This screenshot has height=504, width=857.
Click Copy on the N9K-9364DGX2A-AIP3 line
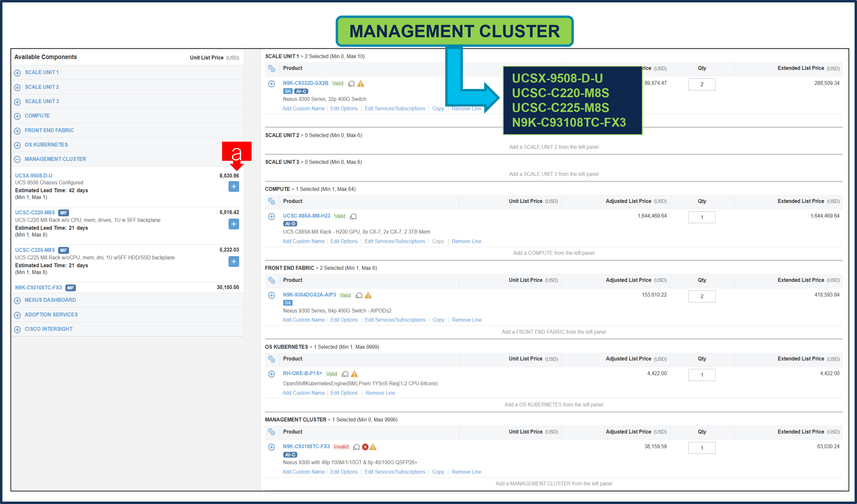coord(438,320)
